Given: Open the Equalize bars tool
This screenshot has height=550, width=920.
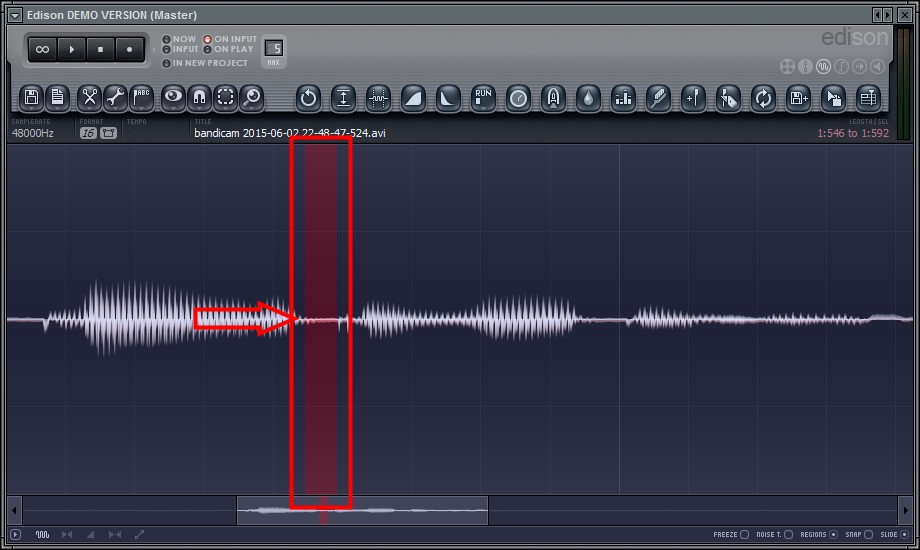Looking at the screenshot, I should (x=623, y=98).
